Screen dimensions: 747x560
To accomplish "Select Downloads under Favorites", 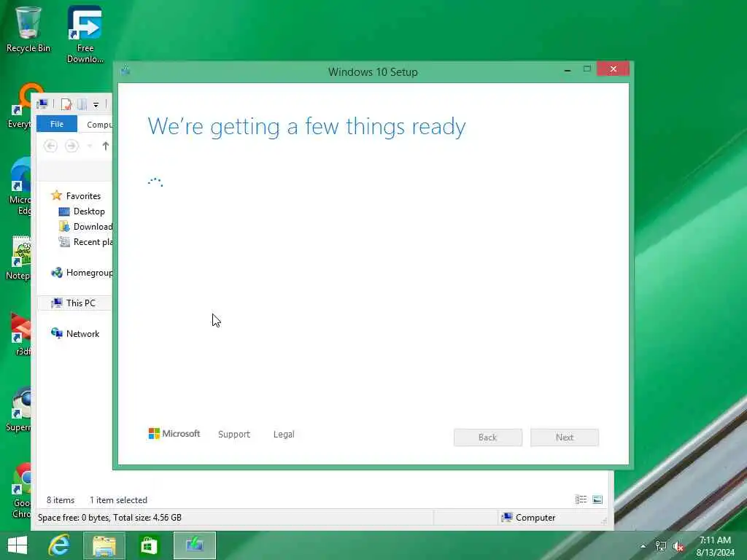I will click(x=85, y=227).
